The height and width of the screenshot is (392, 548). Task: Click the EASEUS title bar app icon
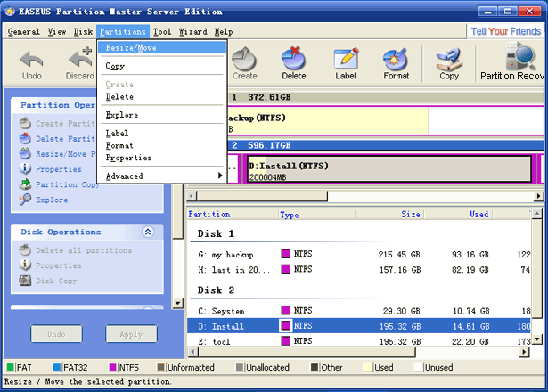(10, 12)
